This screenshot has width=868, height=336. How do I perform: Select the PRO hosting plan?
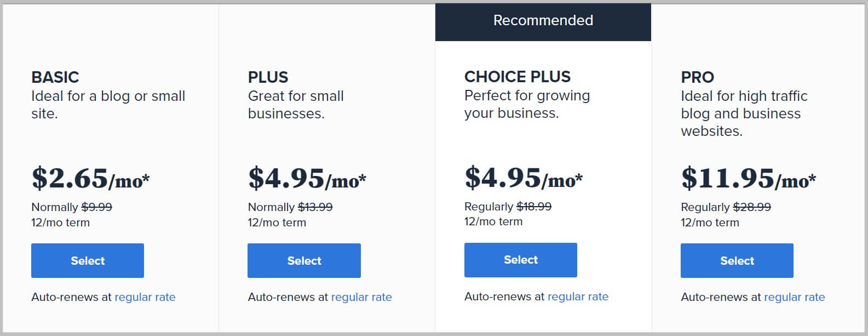coord(736,260)
